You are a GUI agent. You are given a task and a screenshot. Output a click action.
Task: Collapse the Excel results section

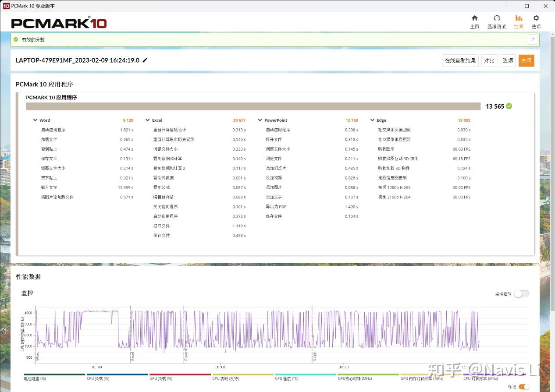coord(148,120)
